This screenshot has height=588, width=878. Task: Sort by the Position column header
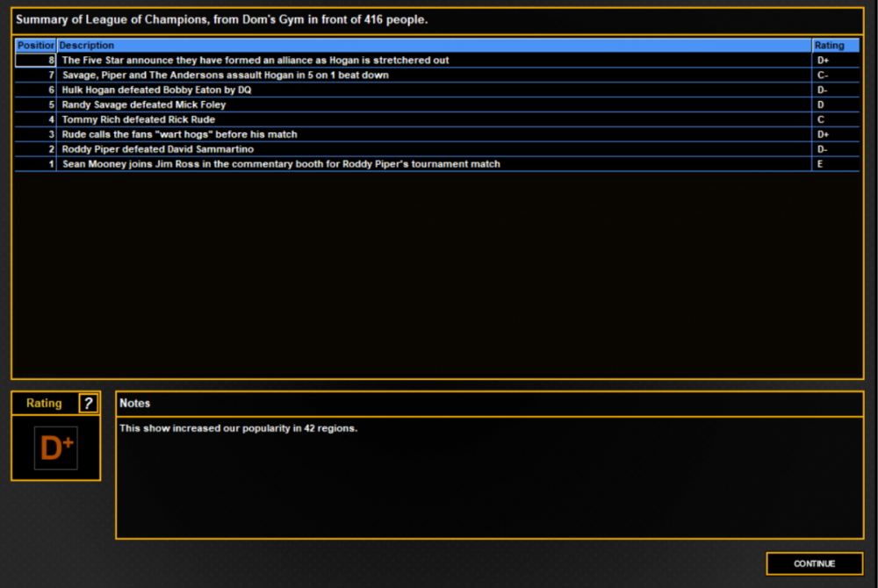pos(35,46)
